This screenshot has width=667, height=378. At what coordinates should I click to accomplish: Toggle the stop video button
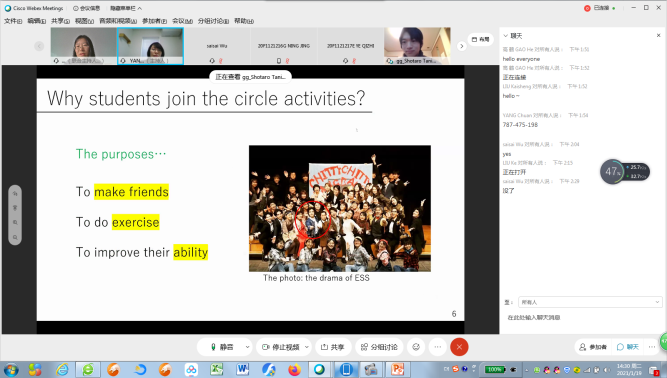click(x=280, y=347)
